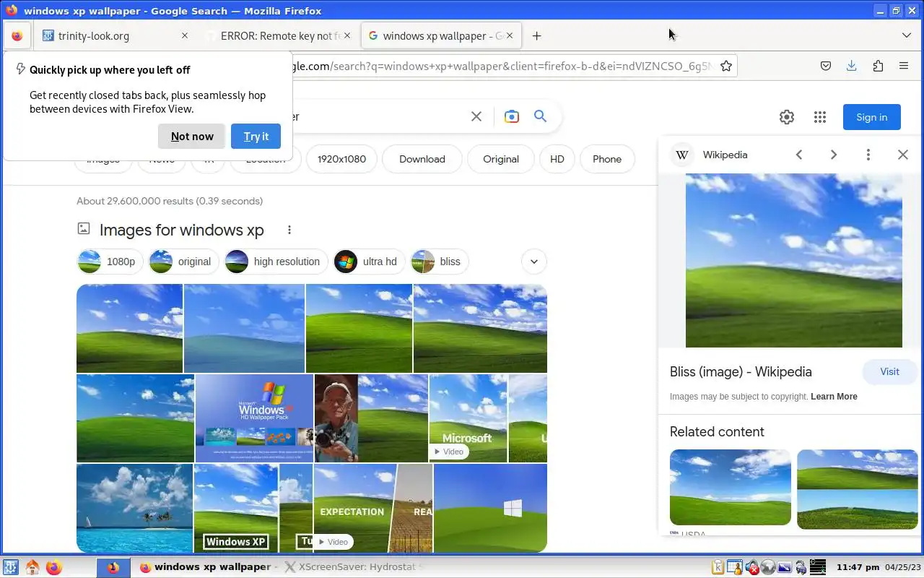924x578 pixels.
Task: Open Firefox View pinned tab icon
Action: pyautogui.click(x=17, y=36)
